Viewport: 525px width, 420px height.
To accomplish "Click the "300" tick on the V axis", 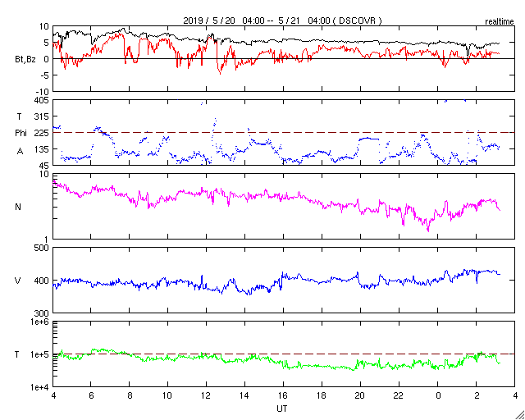I will (42, 313).
